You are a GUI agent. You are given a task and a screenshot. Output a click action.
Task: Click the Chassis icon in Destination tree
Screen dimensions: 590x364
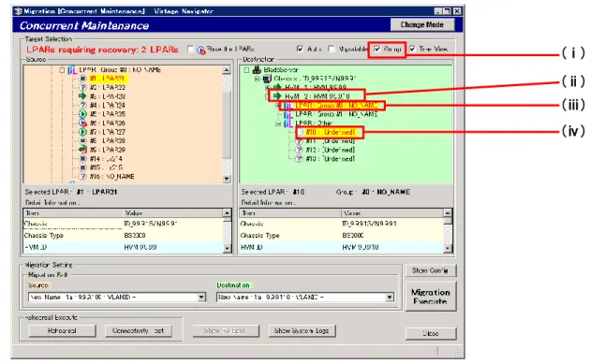tap(267, 79)
